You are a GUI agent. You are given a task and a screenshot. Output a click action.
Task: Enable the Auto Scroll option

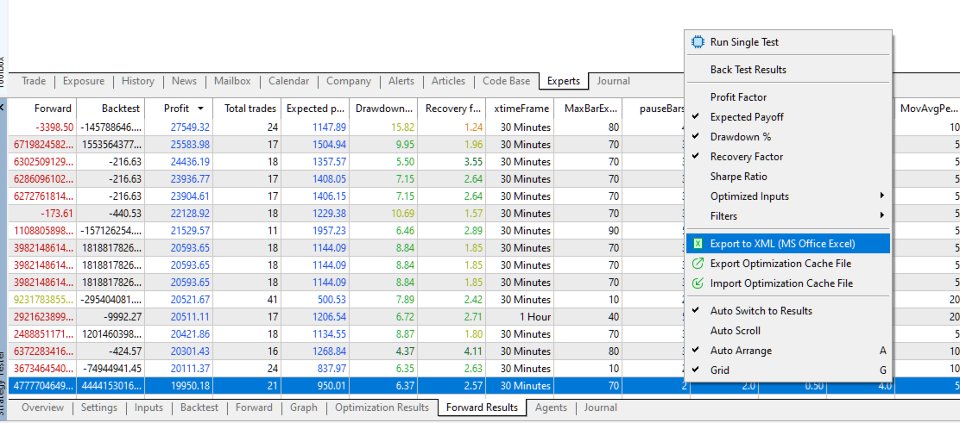point(789,331)
